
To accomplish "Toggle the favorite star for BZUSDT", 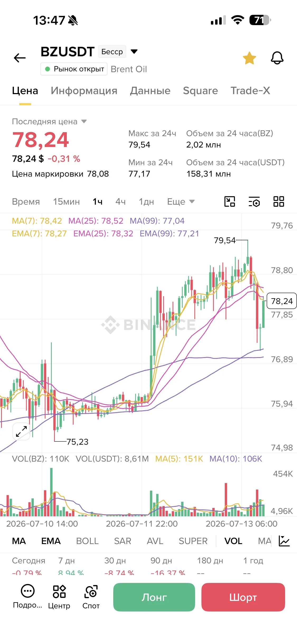I will pyautogui.click(x=249, y=58).
